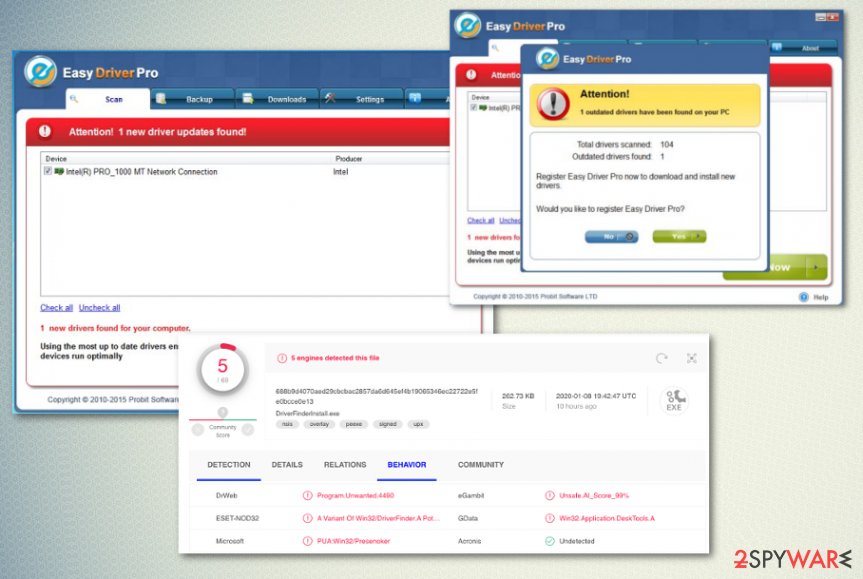Click the detection score circle showing 5

[x=223, y=369]
